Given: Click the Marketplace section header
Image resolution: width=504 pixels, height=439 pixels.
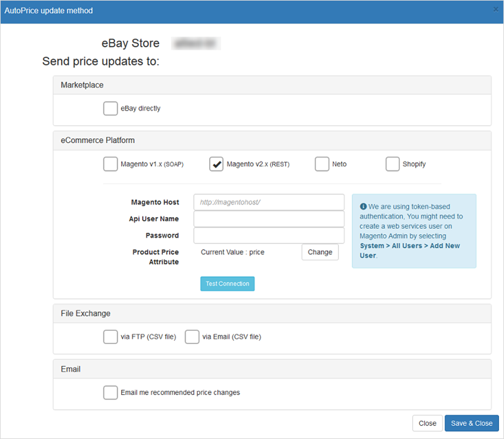Looking at the screenshot, I should click(82, 85).
